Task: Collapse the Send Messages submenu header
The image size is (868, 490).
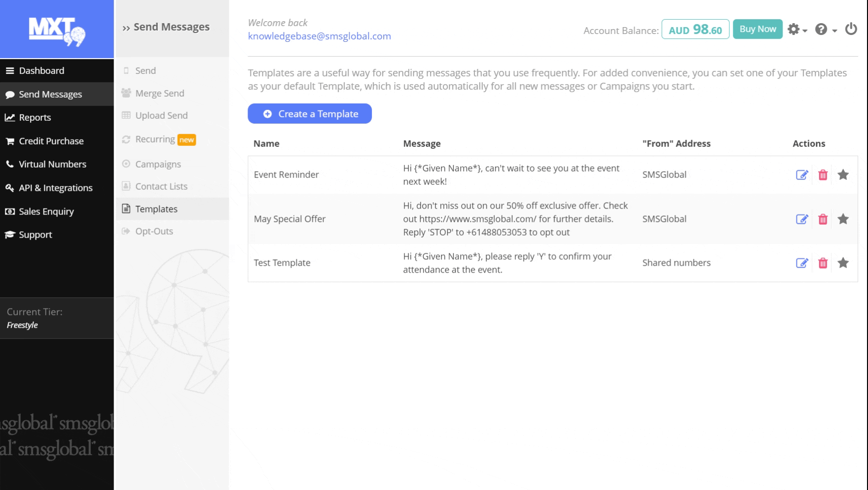Action: coord(166,27)
